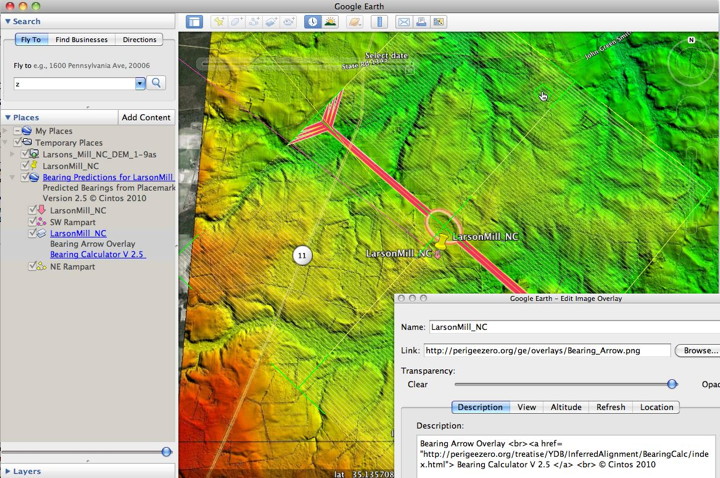Click the Transparency slider handle
The height and width of the screenshot is (478, 720).
(x=672, y=383)
